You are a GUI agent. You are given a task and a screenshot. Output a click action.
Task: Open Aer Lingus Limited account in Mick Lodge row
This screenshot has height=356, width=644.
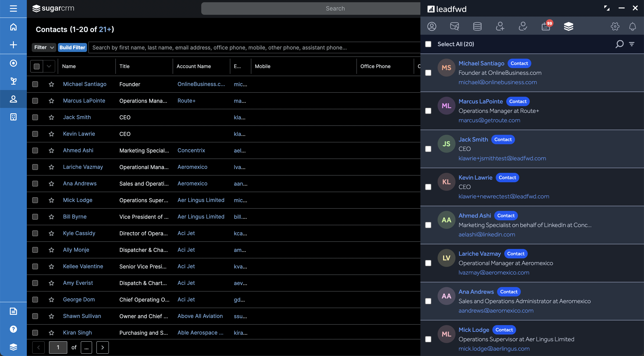[201, 200]
